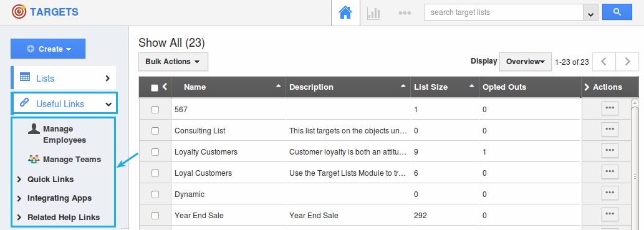Open the Manage Employees link
Image resolution: width=644 pixels, height=230 pixels.
[64, 134]
